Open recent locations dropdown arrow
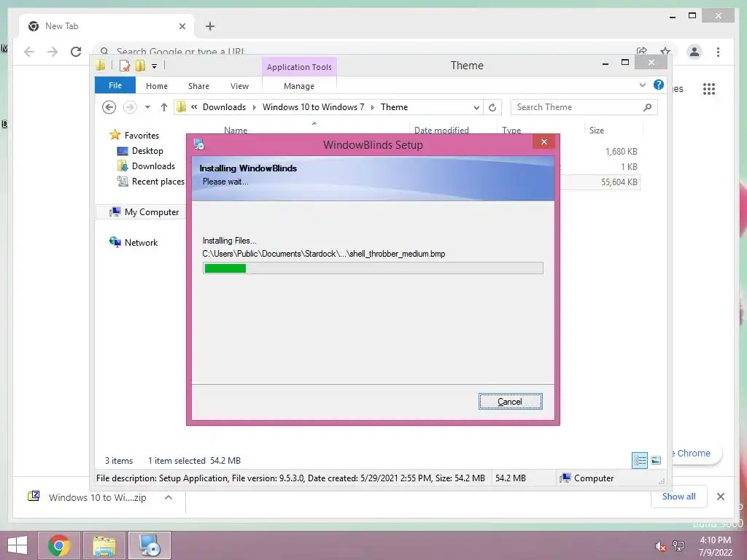The image size is (747, 560). click(147, 107)
